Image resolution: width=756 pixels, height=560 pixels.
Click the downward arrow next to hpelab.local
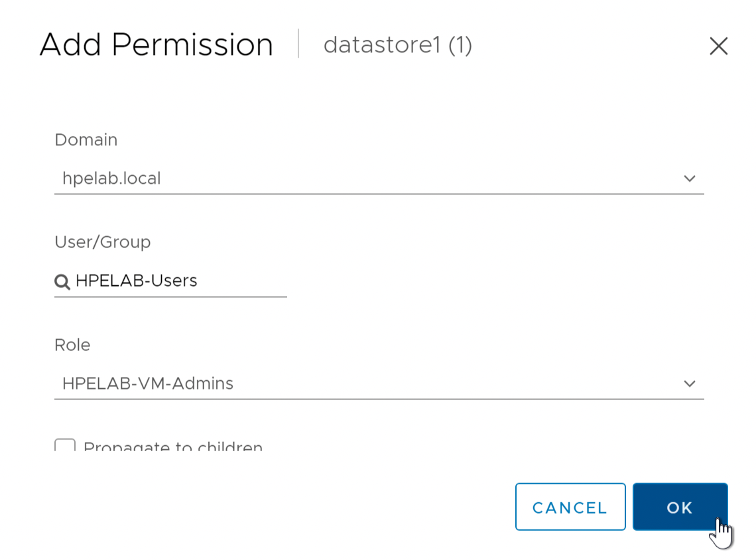(690, 178)
